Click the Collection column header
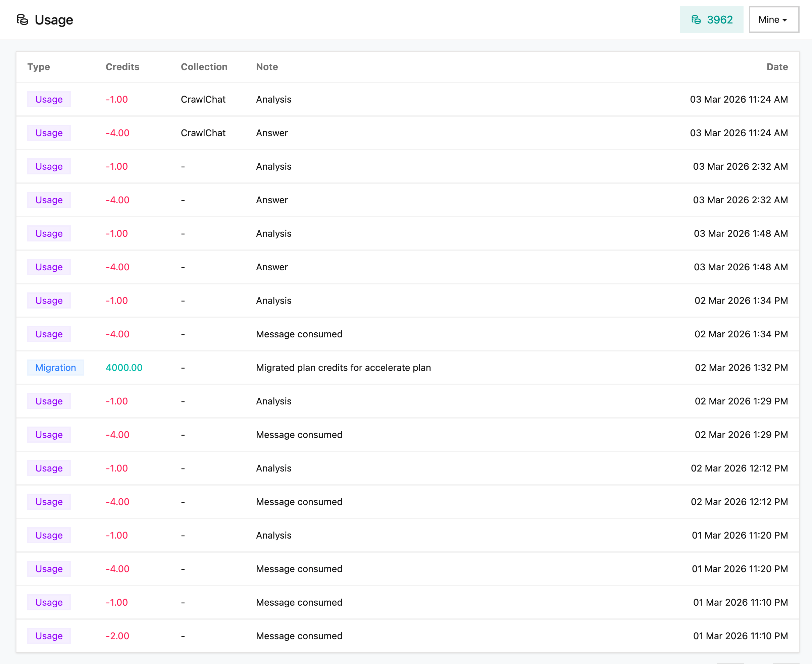 point(204,67)
